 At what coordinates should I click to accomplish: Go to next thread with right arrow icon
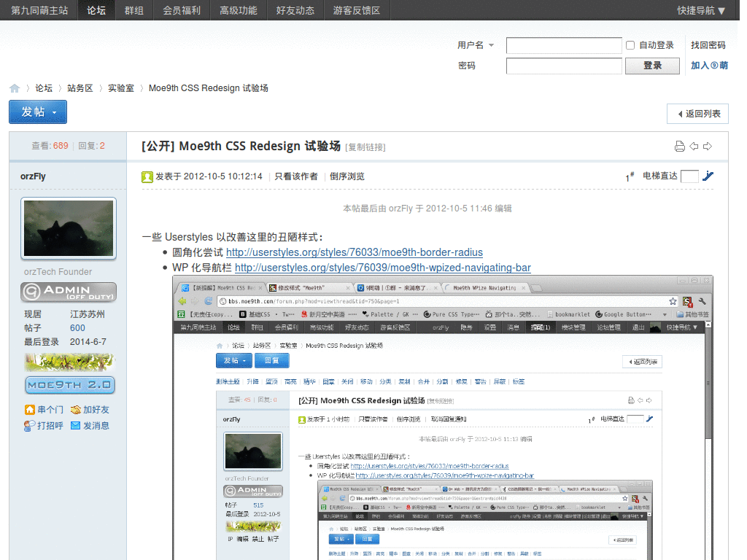pos(707,147)
